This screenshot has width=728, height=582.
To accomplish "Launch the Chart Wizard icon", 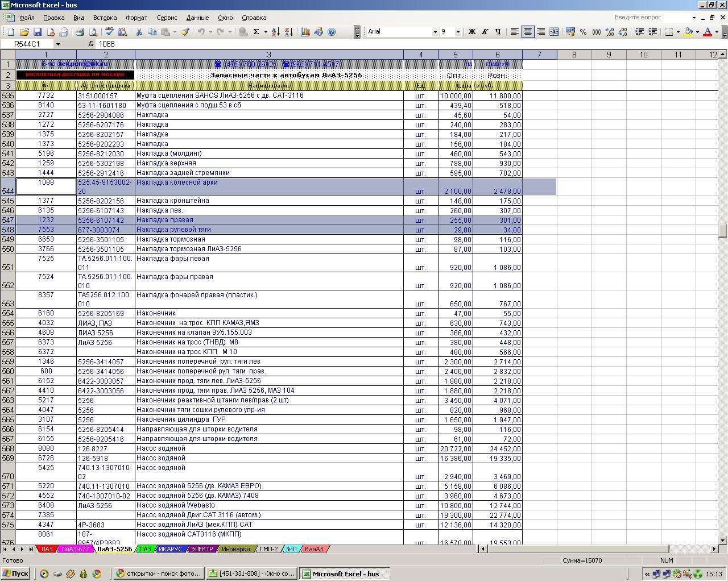I will (x=305, y=32).
